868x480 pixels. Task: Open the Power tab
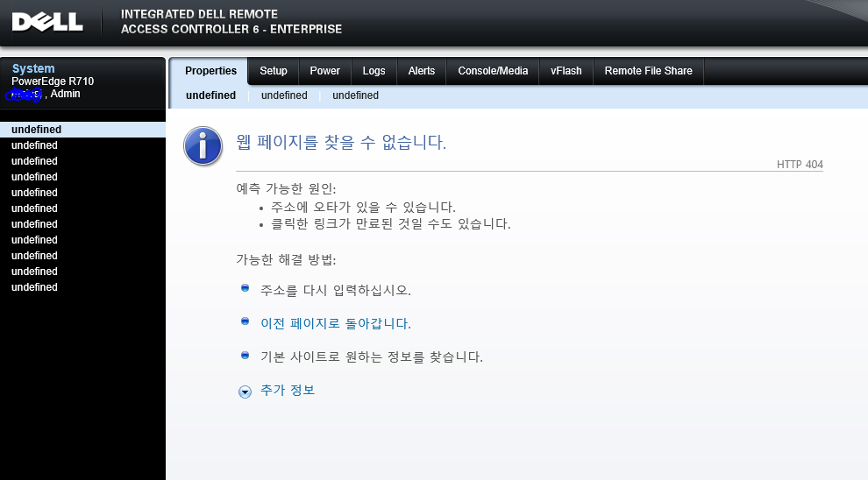click(x=325, y=71)
